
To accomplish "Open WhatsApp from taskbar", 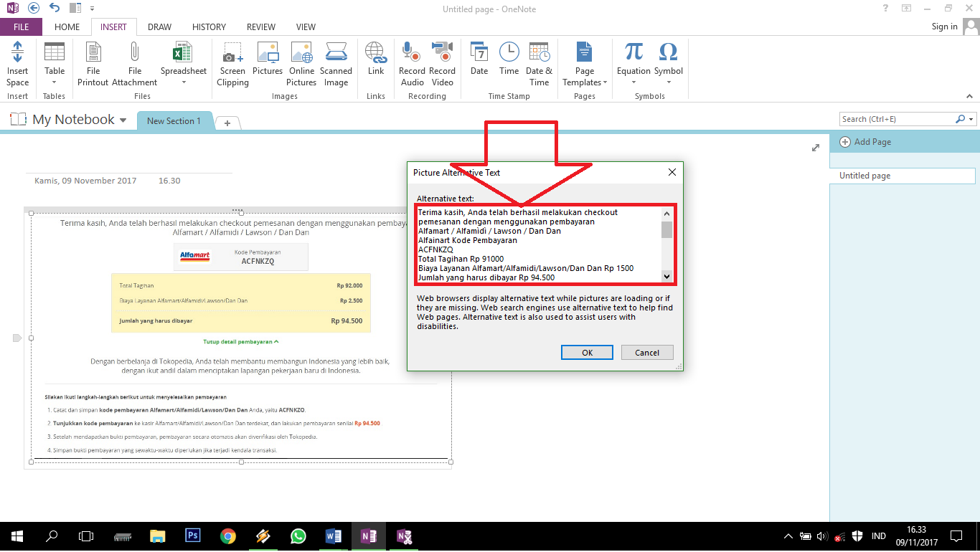I will 298,536.
